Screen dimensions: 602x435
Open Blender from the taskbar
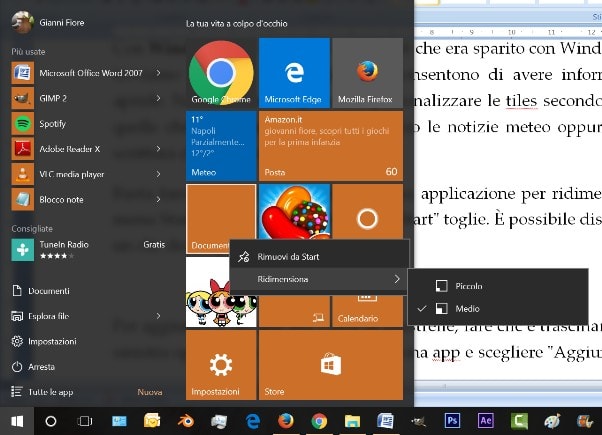tap(186, 421)
